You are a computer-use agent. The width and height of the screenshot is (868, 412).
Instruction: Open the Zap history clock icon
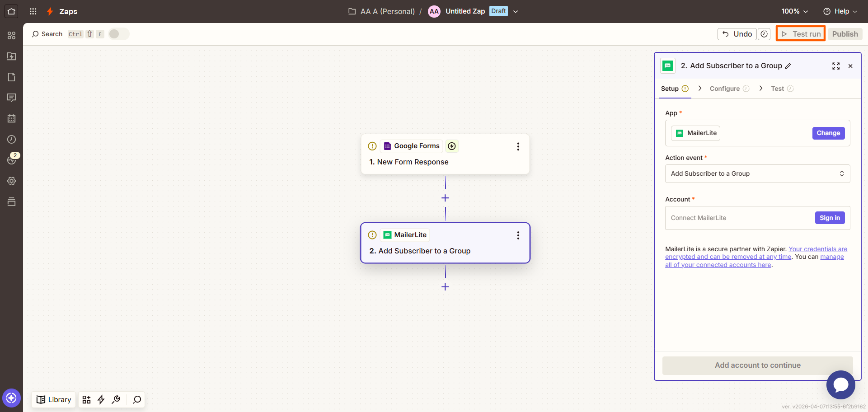tap(11, 139)
